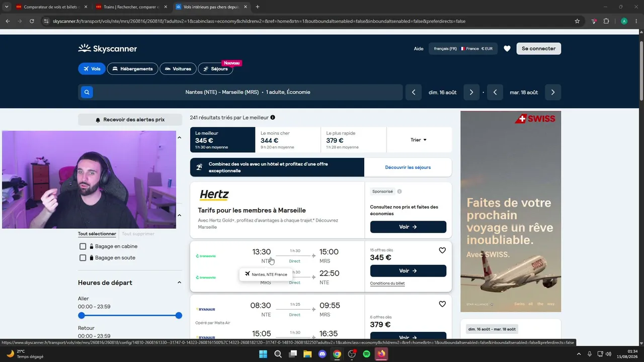This screenshot has width=644, height=362.
Task: Open Conditions du billet link
Action: [387, 284]
